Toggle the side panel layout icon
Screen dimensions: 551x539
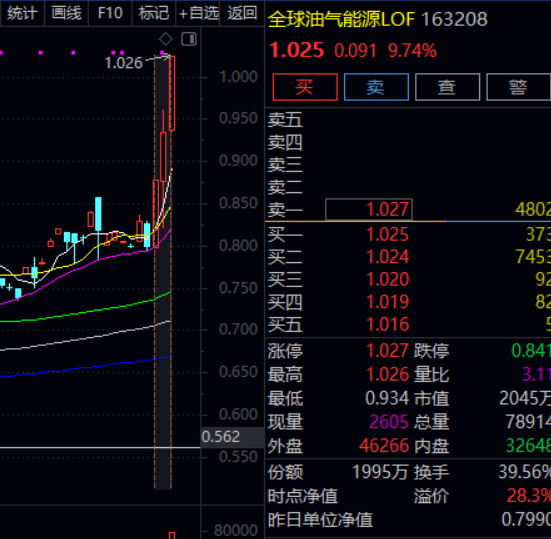pyautogui.click(x=189, y=39)
